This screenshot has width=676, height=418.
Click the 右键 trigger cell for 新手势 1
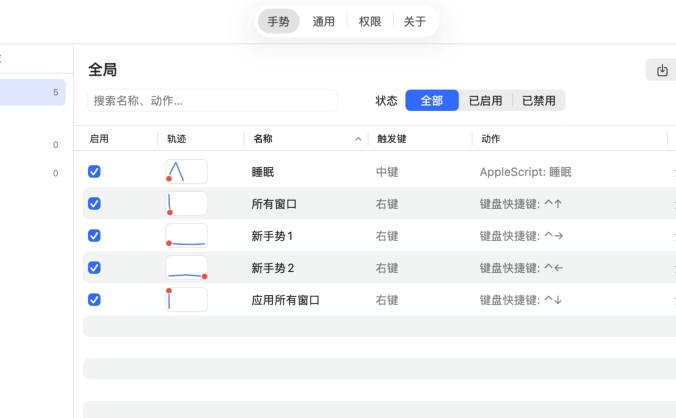point(387,236)
